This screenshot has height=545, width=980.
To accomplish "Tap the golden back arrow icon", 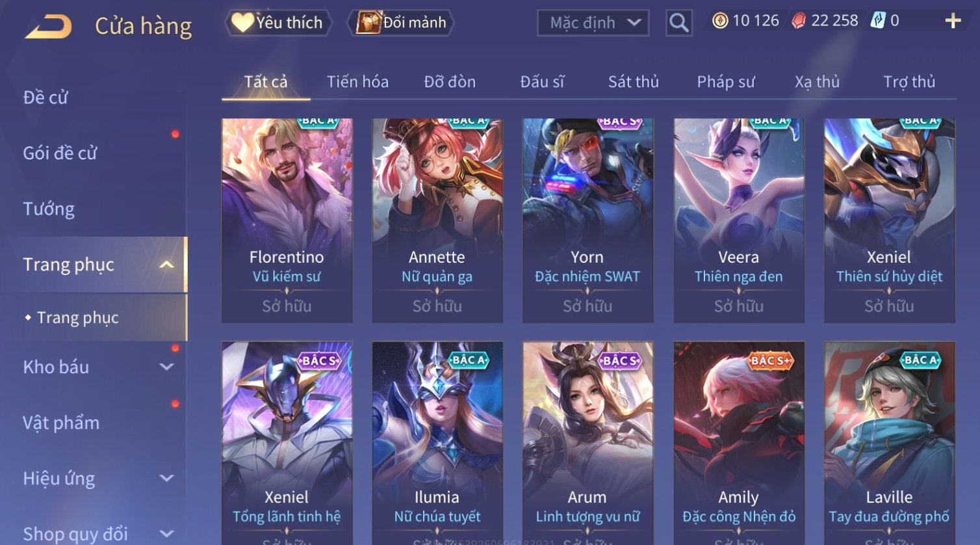I will coord(48,27).
